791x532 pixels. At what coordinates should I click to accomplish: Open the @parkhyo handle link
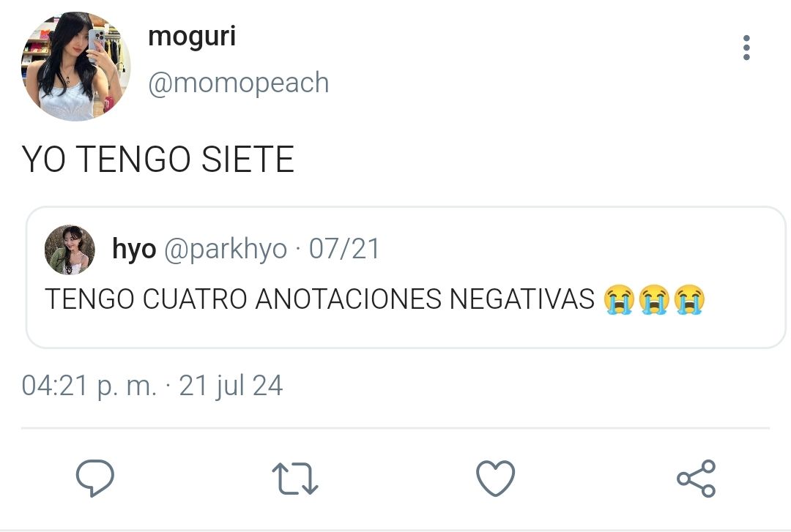[x=226, y=249]
